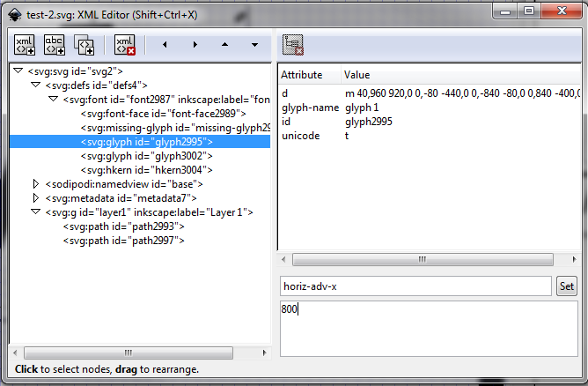The image size is (588, 386).
Task: Click the New element node icon
Action: pyautogui.click(x=26, y=44)
